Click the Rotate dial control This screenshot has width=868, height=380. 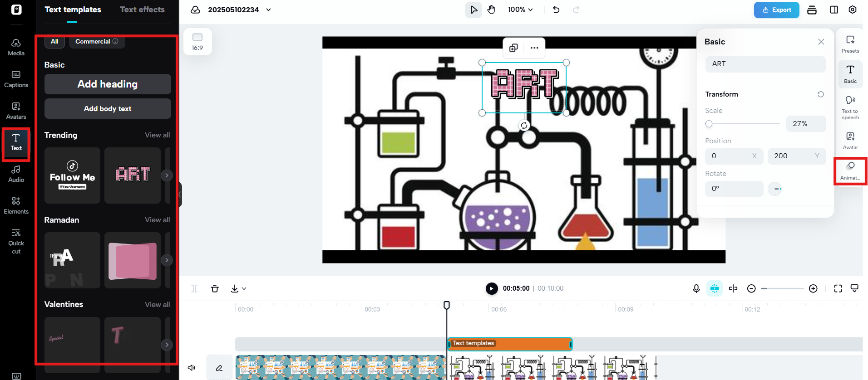[775, 189]
